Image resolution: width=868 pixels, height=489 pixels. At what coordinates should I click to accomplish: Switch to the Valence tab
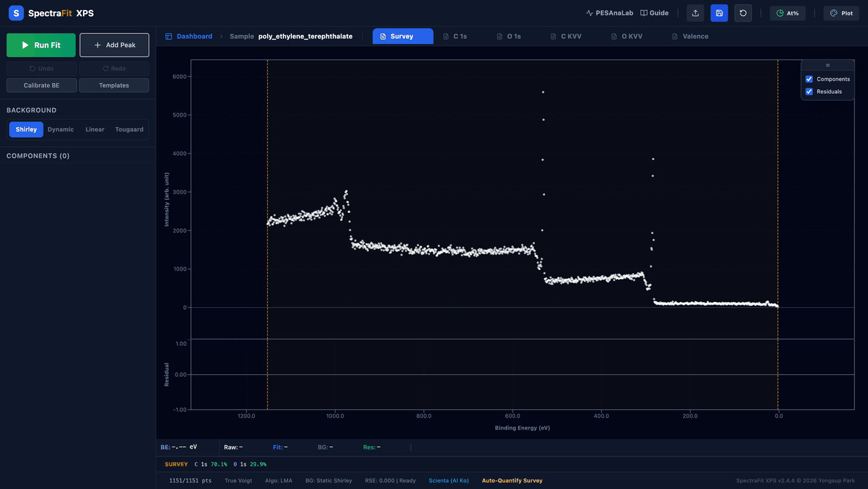(x=690, y=37)
